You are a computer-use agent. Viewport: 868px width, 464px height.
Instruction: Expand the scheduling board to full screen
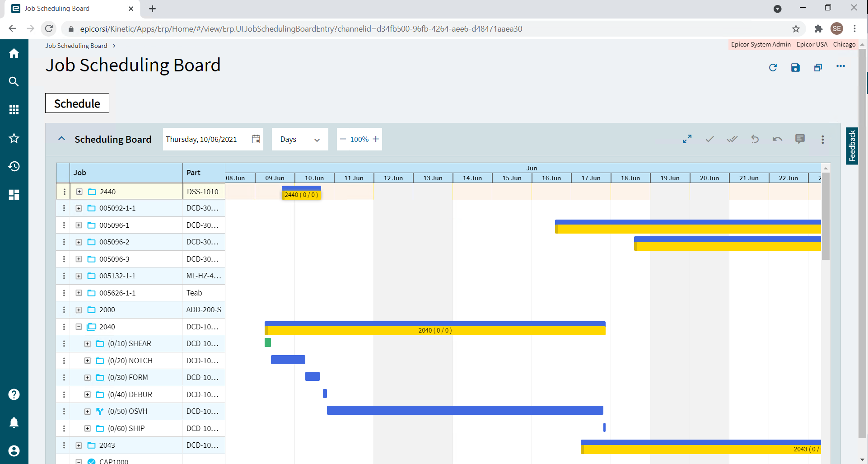(687, 139)
